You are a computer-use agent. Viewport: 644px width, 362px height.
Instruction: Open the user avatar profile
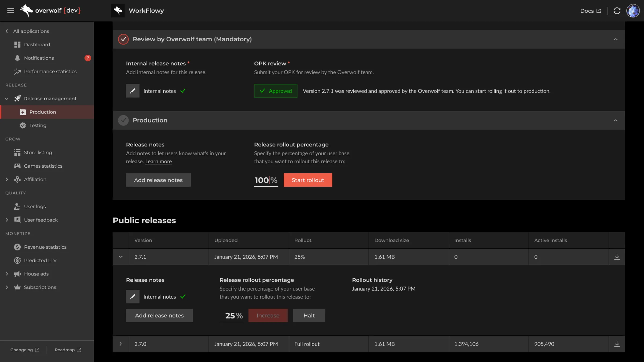[633, 11]
